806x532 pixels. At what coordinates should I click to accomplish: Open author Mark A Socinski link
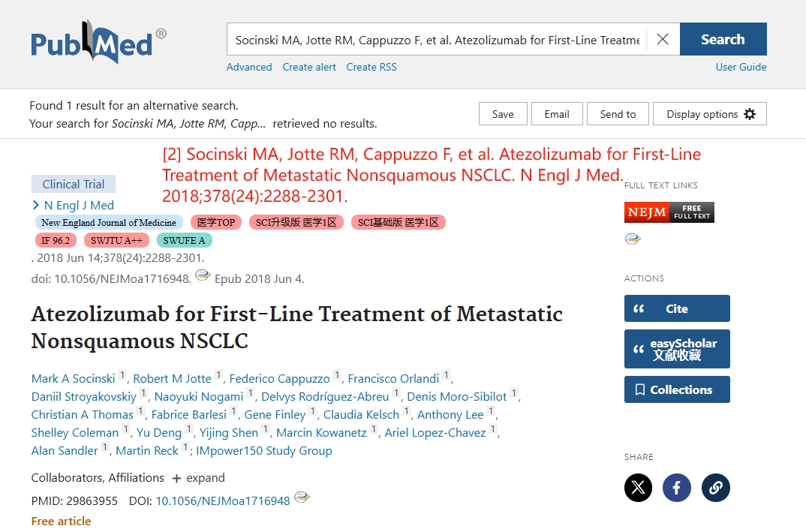[73, 379]
